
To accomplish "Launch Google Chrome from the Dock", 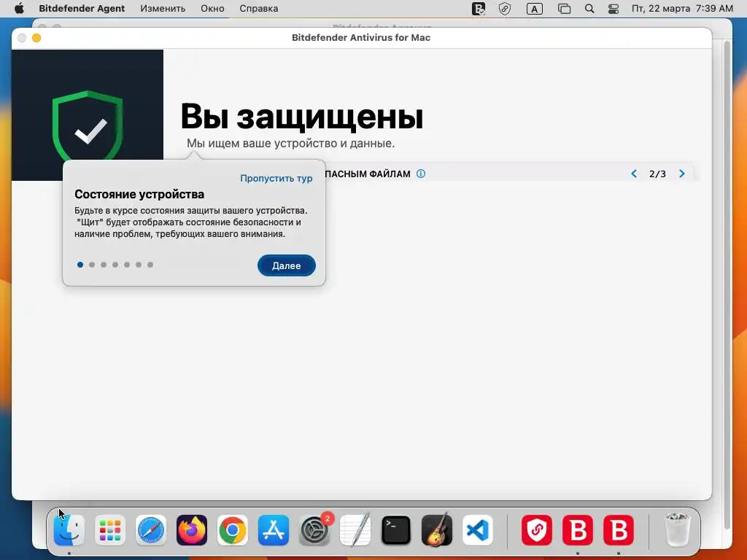I will pyautogui.click(x=233, y=530).
